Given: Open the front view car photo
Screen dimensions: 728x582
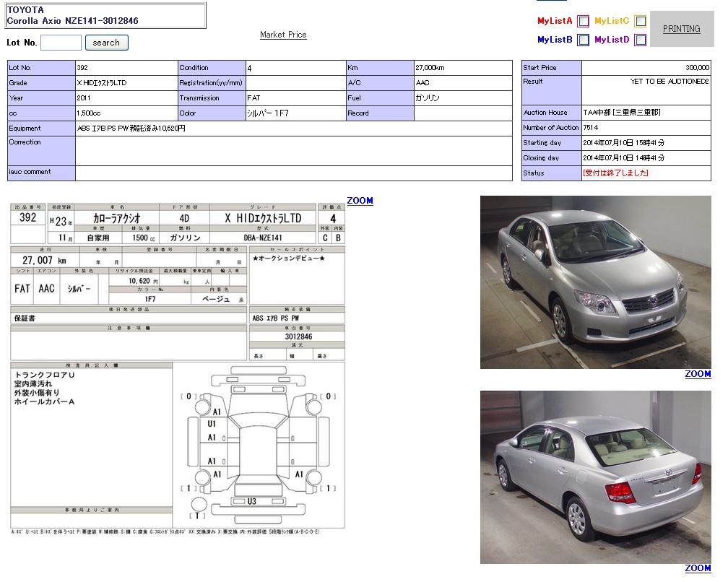Looking at the screenshot, I should (x=595, y=282).
